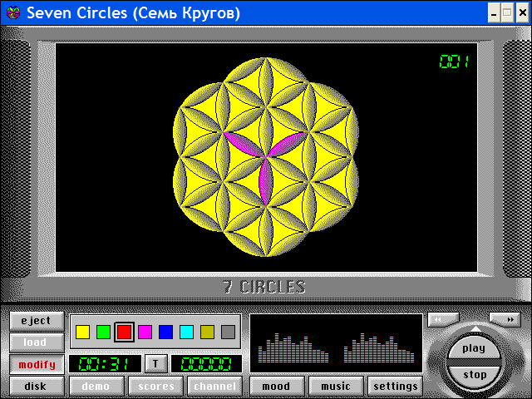Click the 001 level counter
Viewport: 532px width, 399px height.
(x=455, y=62)
